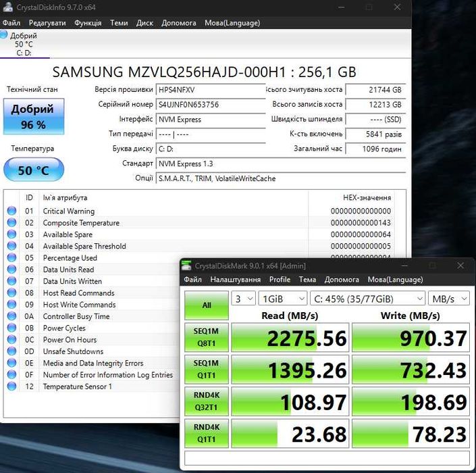Image resolution: width=476 pixels, height=473 pixels.
Task: Open the Файл menu in CrystalDiskMark
Action: [192, 280]
